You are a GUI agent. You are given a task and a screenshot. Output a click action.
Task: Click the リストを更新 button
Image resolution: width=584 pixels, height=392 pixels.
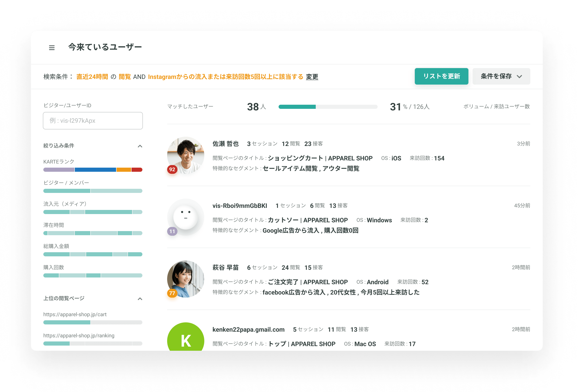(441, 76)
